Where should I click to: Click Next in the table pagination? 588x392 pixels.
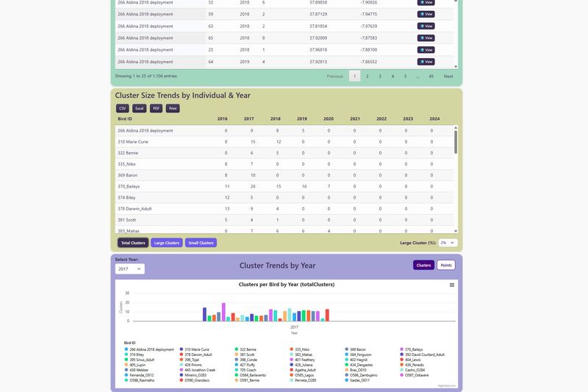pos(448,76)
